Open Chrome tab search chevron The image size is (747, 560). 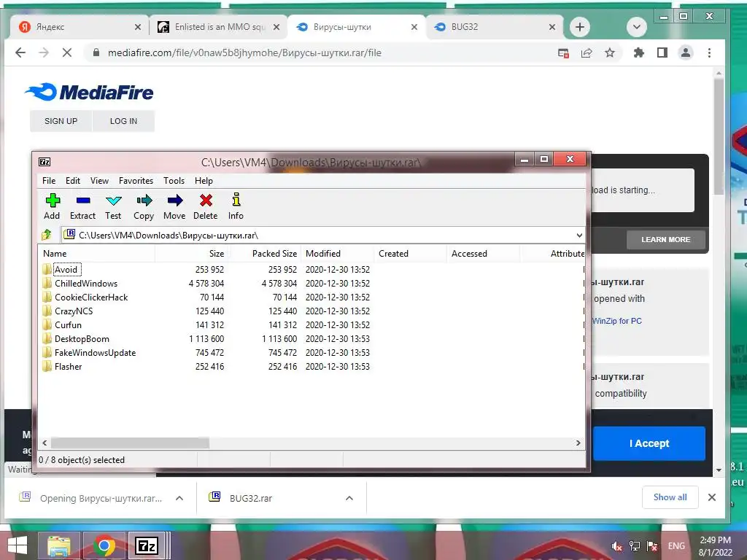point(636,27)
